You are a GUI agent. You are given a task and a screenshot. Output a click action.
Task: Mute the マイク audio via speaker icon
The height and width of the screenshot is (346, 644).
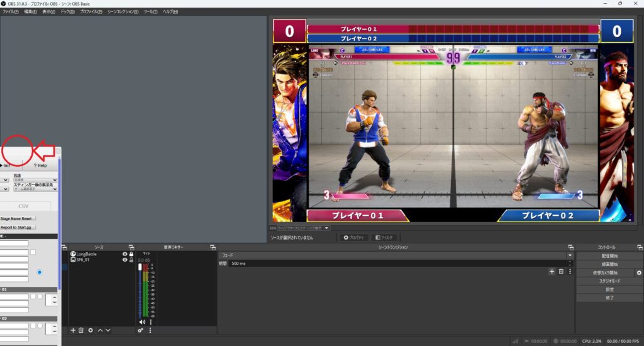(142, 321)
